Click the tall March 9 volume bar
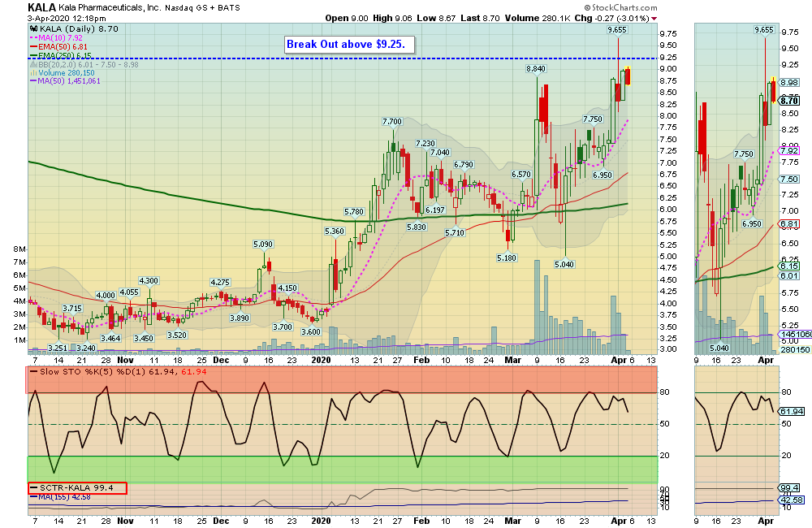 pyautogui.click(x=537, y=307)
